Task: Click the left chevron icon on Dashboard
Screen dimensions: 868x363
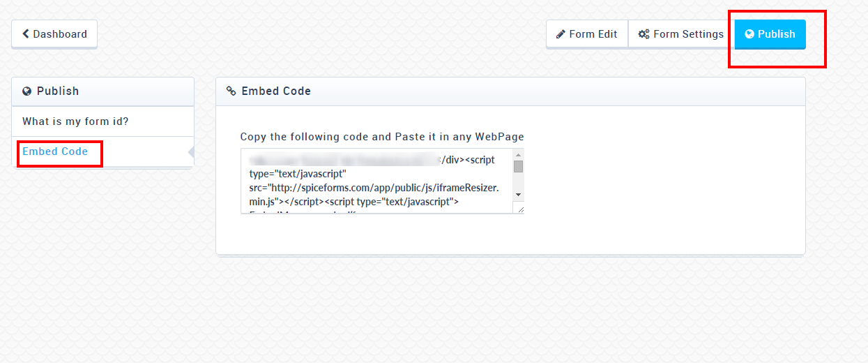Action: coord(26,34)
